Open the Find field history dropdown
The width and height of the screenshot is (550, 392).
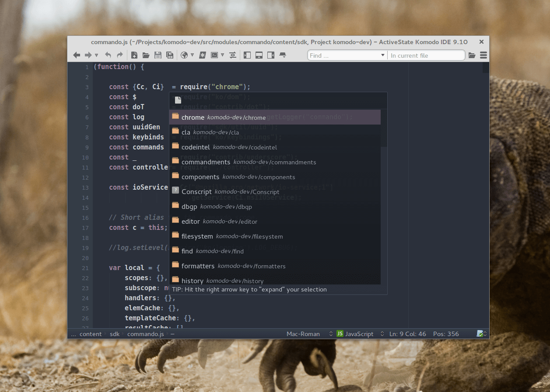(x=383, y=55)
